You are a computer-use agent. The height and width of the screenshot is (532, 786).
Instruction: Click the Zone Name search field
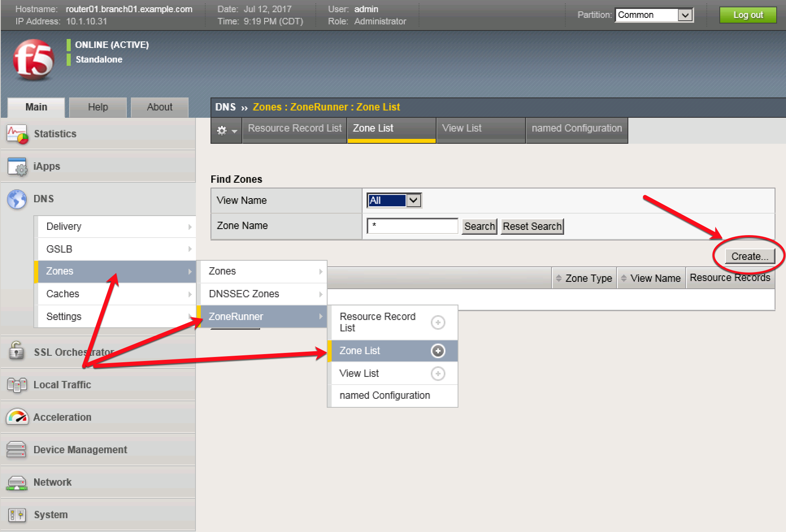click(x=413, y=226)
